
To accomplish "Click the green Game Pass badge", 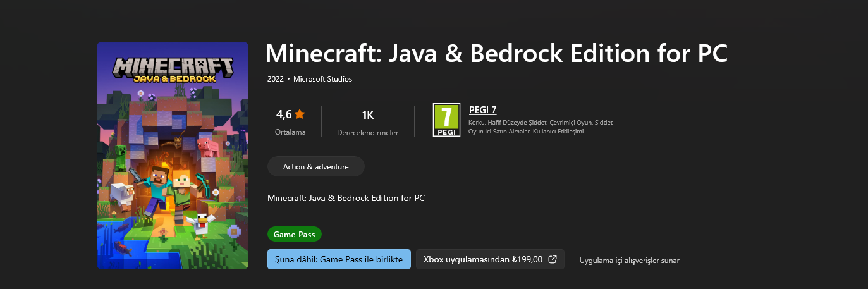I will [x=295, y=234].
